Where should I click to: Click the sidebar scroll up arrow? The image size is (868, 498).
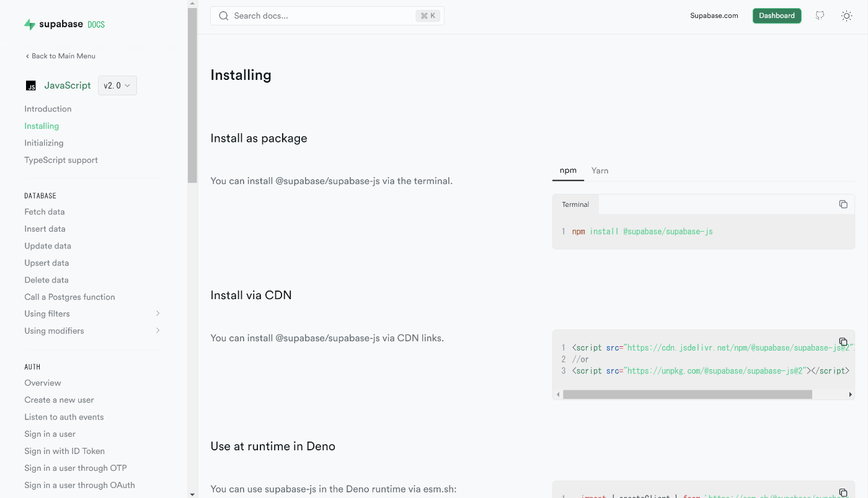click(x=192, y=4)
